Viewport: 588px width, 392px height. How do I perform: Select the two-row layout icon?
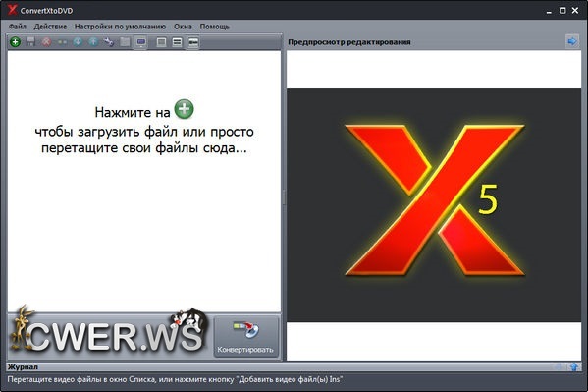click(177, 42)
